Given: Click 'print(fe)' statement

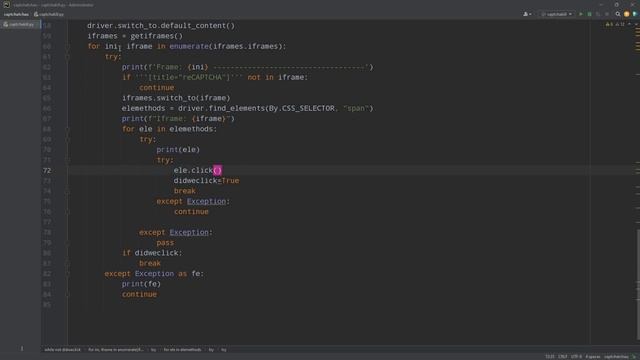Looking at the screenshot, I should (x=141, y=284).
